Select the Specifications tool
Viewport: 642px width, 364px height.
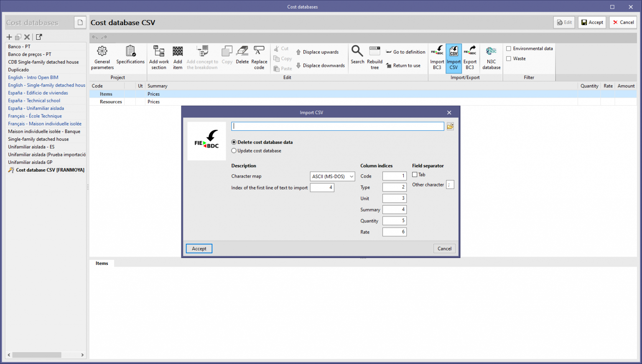pos(130,57)
